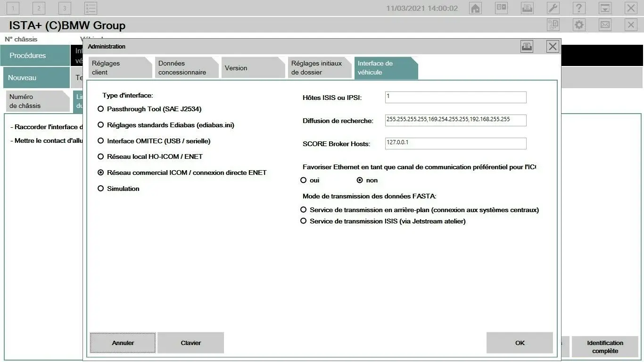Open the dual-page display icon in top bar

[501, 8]
